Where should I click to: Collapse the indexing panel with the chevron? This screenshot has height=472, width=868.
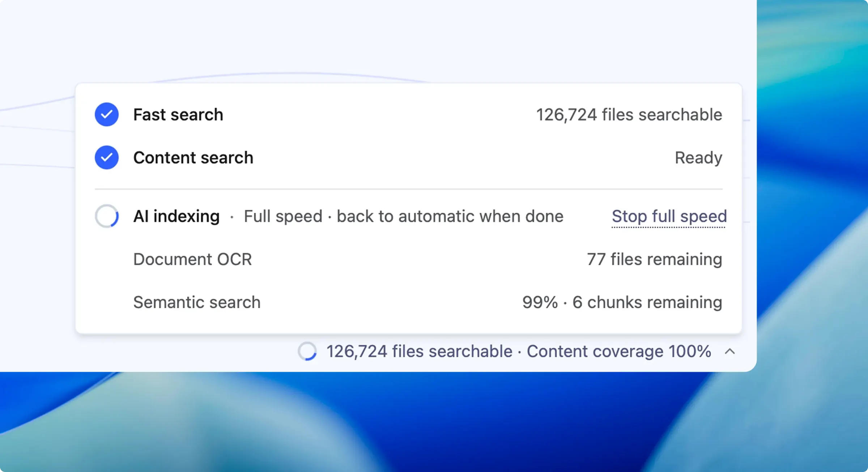[730, 351]
